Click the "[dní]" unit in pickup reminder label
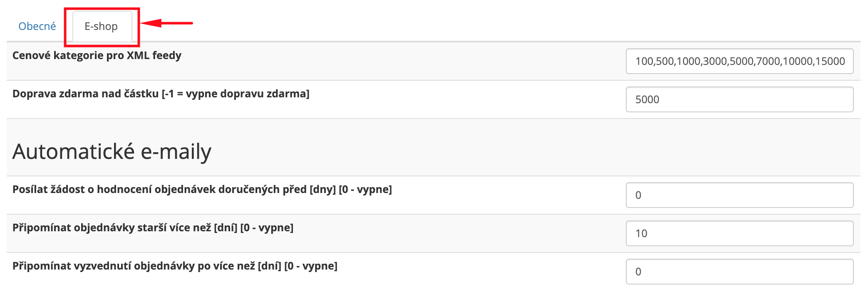The width and height of the screenshot is (868, 297). click(270, 266)
